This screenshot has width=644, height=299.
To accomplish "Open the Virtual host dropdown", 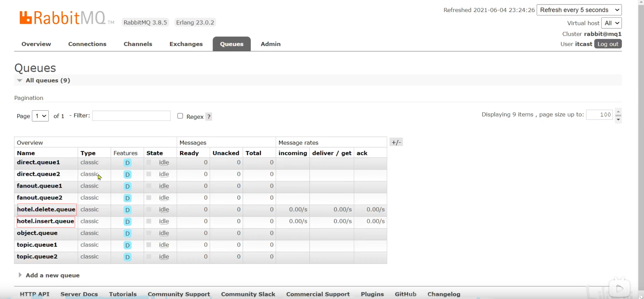I will point(611,23).
